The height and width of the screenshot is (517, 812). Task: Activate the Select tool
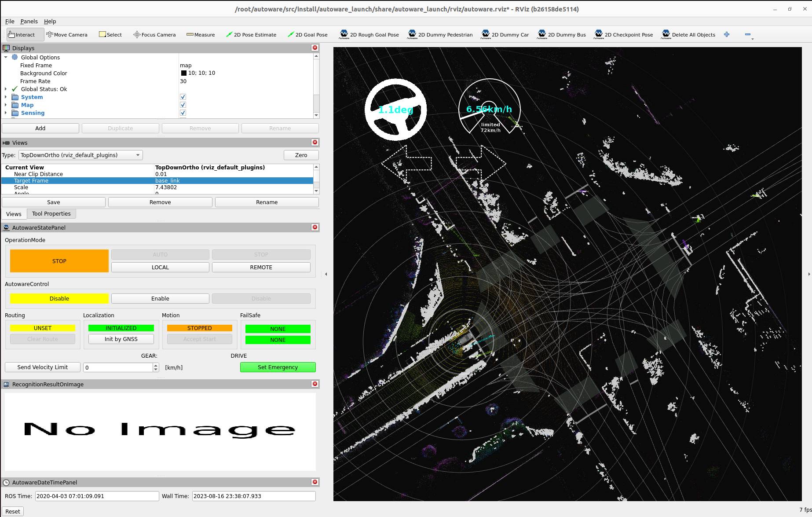110,35
